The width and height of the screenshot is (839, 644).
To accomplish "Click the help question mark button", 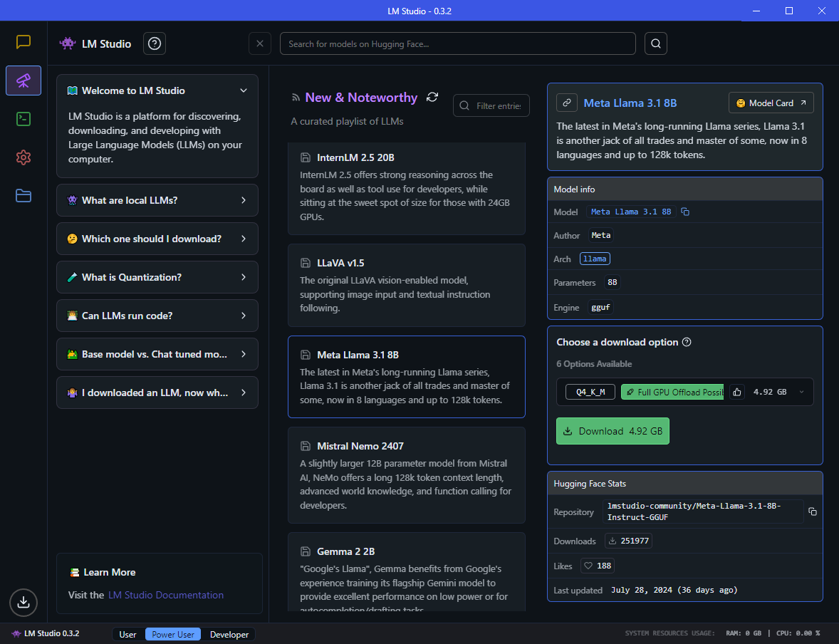I will [x=155, y=43].
